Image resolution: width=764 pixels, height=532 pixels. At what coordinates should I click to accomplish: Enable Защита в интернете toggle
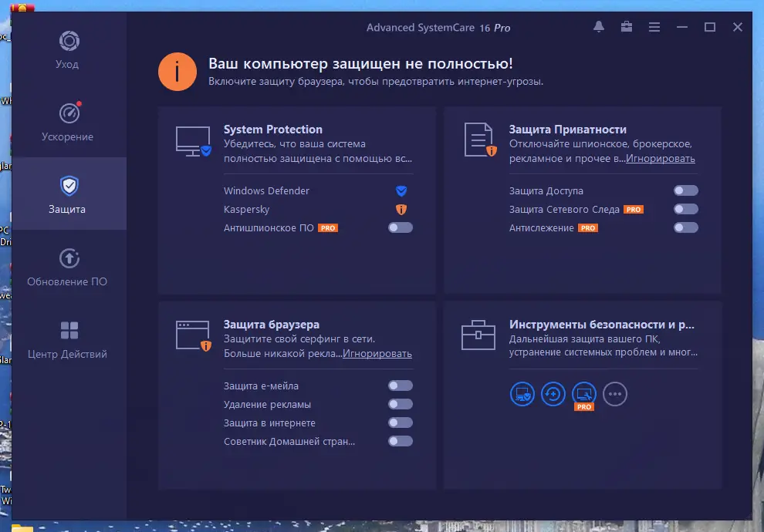[400, 423]
